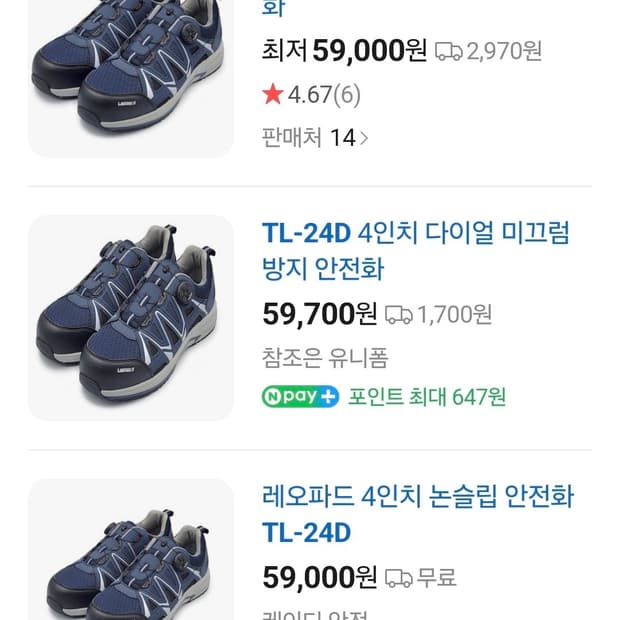Image resolution: width=620 pixels, height=620 pixels.
Task: Click the 무료 free shipping label
Action: tap(437, 578)
